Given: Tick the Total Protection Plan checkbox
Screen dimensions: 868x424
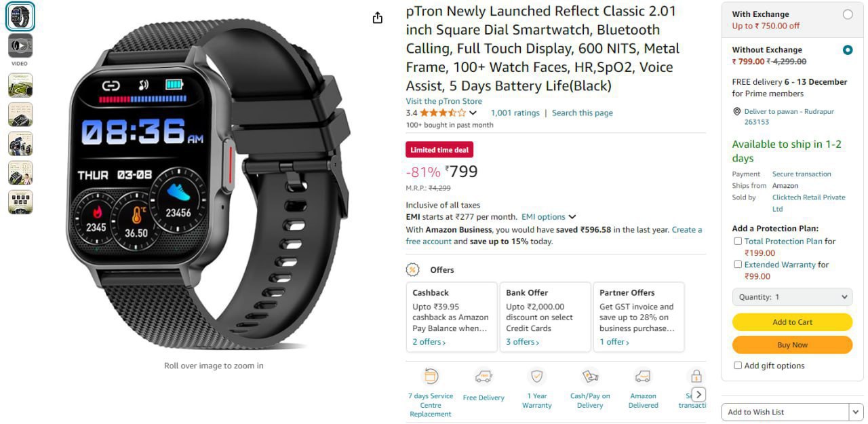Looking at the screenshot, I should pyautogui.click(x=738, y=241).
